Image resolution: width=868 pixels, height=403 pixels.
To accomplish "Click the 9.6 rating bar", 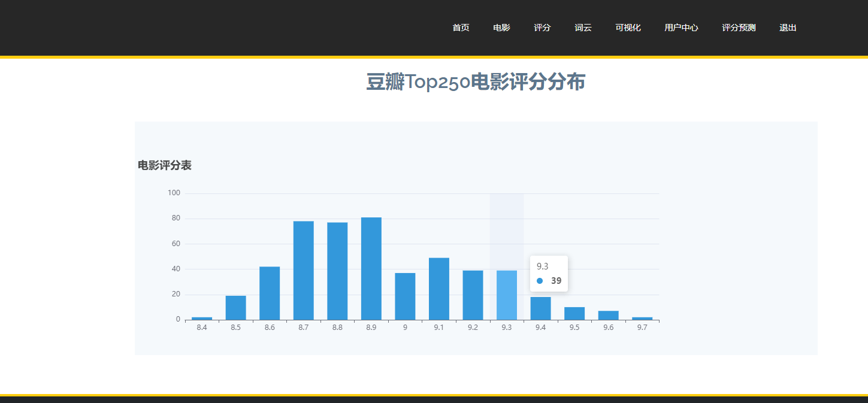I will (608, 316).
